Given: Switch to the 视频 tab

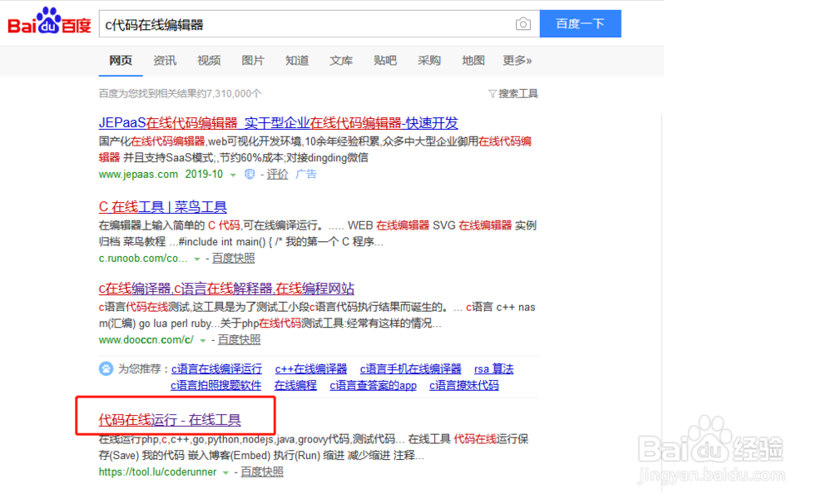Looking at the screenshot, I should 209,61.
